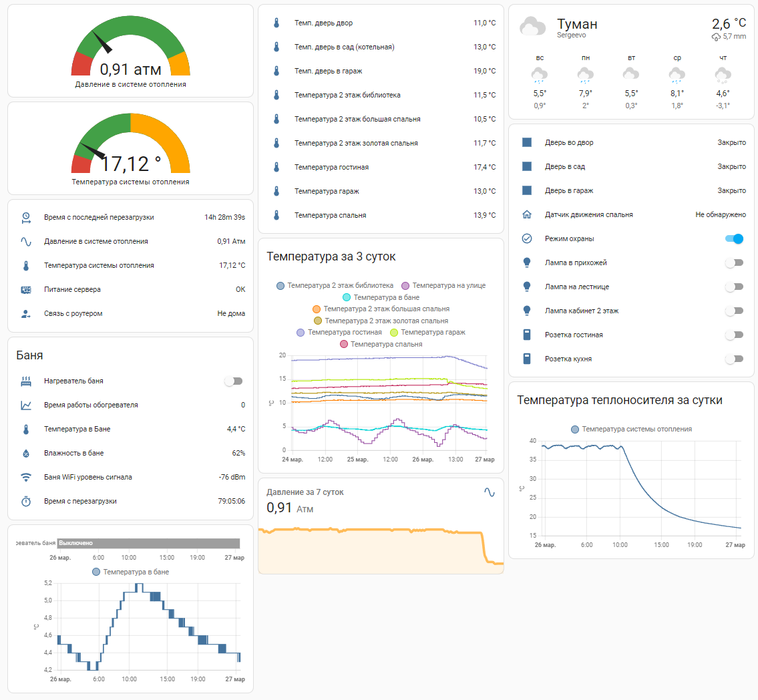Toggle Температура на улице legend series
This screenshot has height=700, width=758.
tap(443, 286)
